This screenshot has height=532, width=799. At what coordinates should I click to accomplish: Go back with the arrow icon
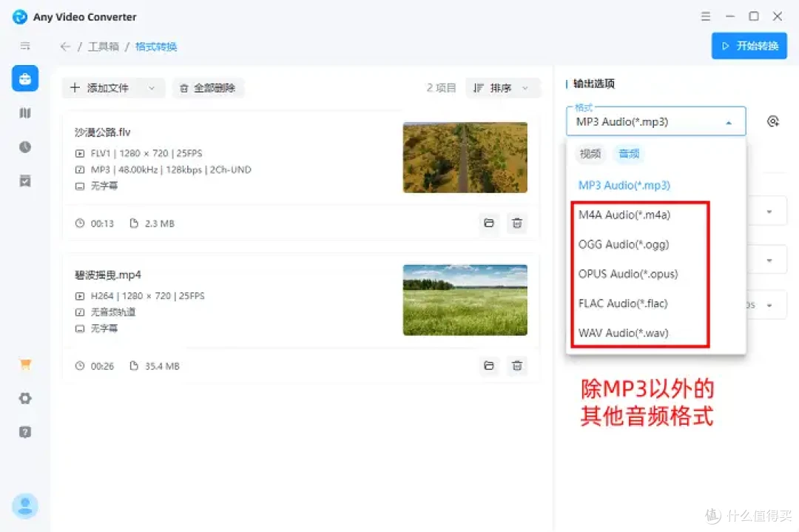(64, 47)
